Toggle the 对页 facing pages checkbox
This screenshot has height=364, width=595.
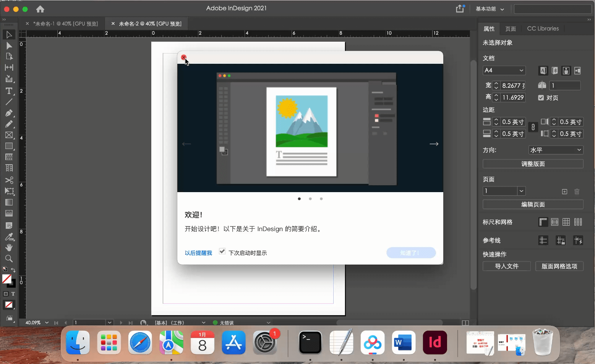pos(541,98)
